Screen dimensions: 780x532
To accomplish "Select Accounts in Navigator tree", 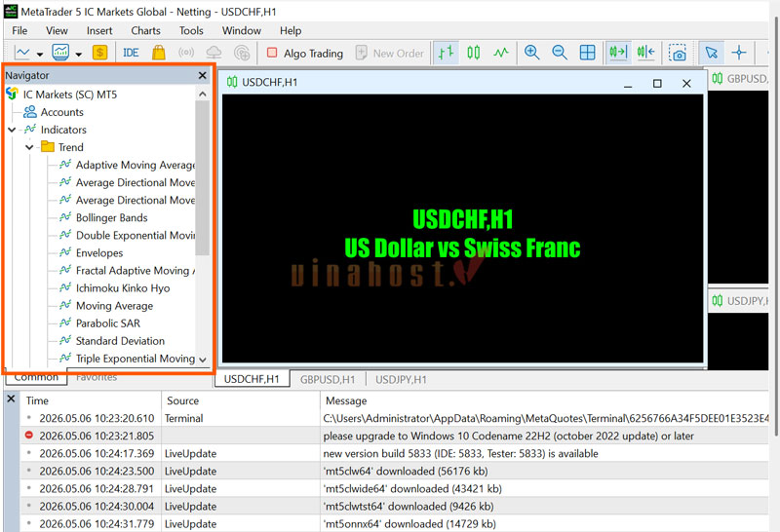I will tap(61, 112).
